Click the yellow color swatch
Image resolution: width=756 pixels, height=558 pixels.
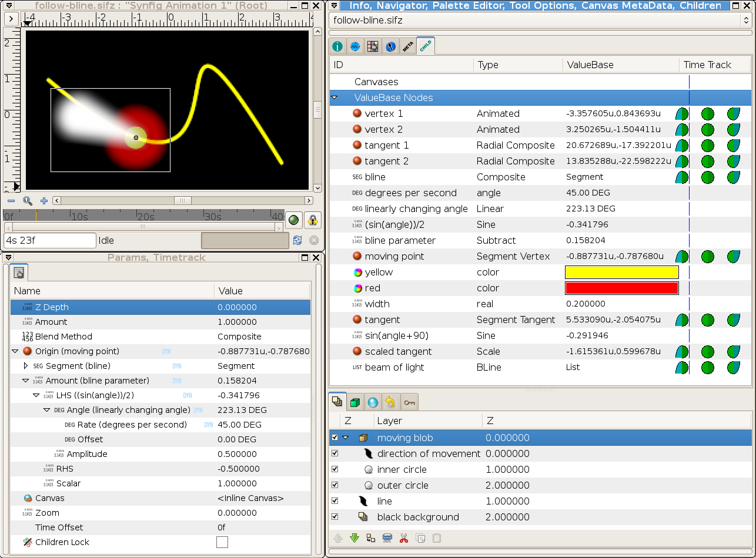tap(622, 272)
